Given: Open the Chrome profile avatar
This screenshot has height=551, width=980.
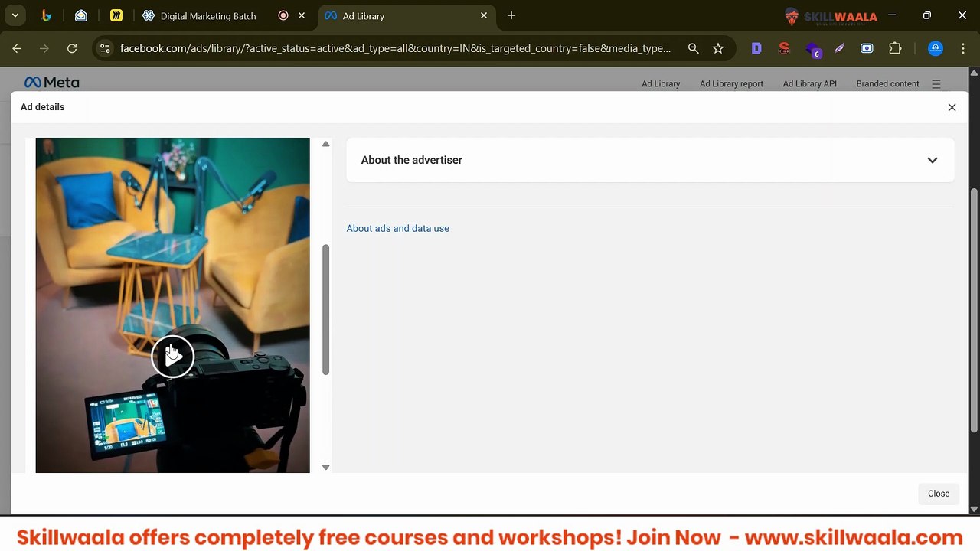Looking at the screenshot, I should point(936,48).
